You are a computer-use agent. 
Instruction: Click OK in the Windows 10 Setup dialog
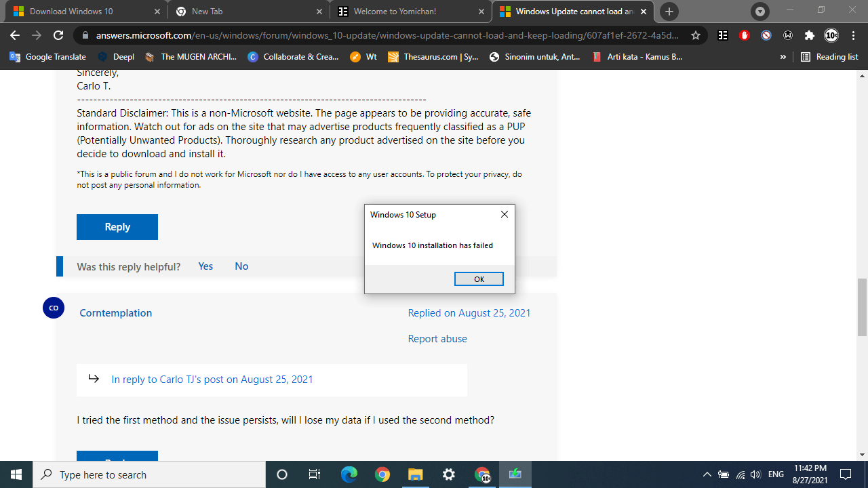(x=479, y=279)
